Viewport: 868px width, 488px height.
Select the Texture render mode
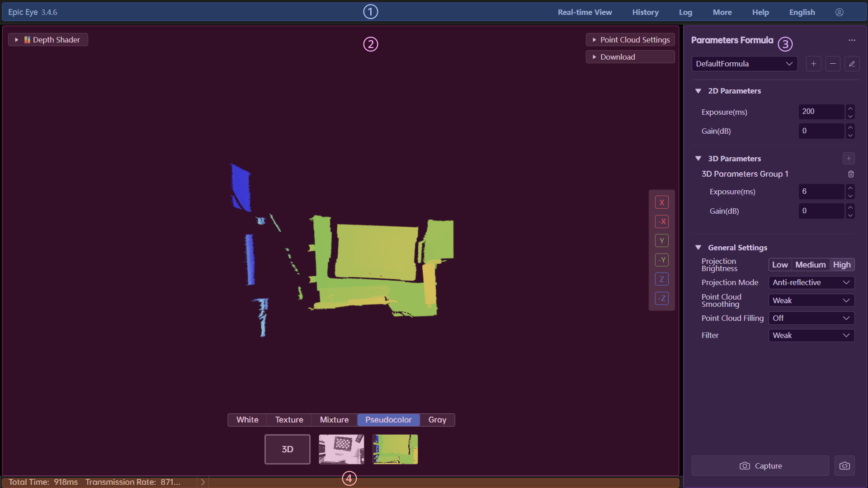tap(288, 420)
